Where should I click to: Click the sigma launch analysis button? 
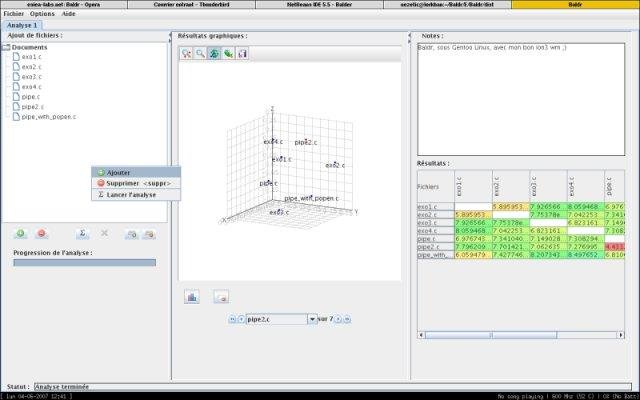[82, 233]
